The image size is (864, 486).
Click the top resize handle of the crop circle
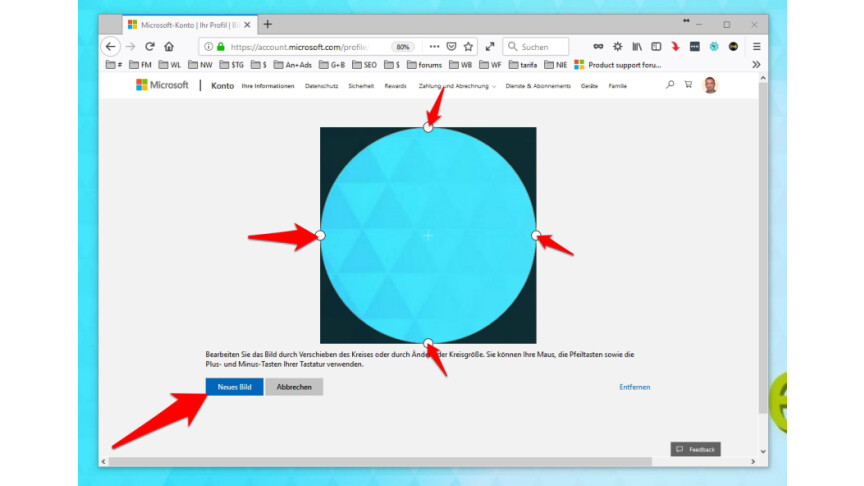tap(428, 127)
